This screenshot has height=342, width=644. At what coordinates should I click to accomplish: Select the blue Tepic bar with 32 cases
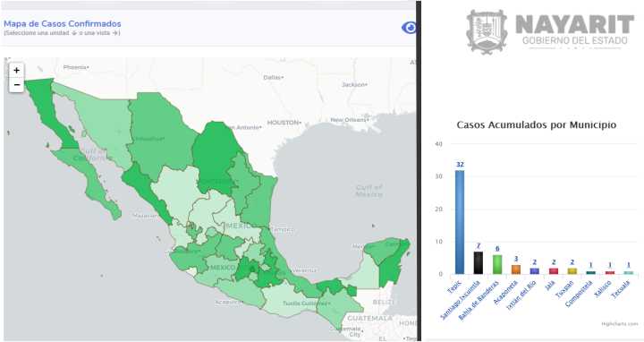point(460,222)
